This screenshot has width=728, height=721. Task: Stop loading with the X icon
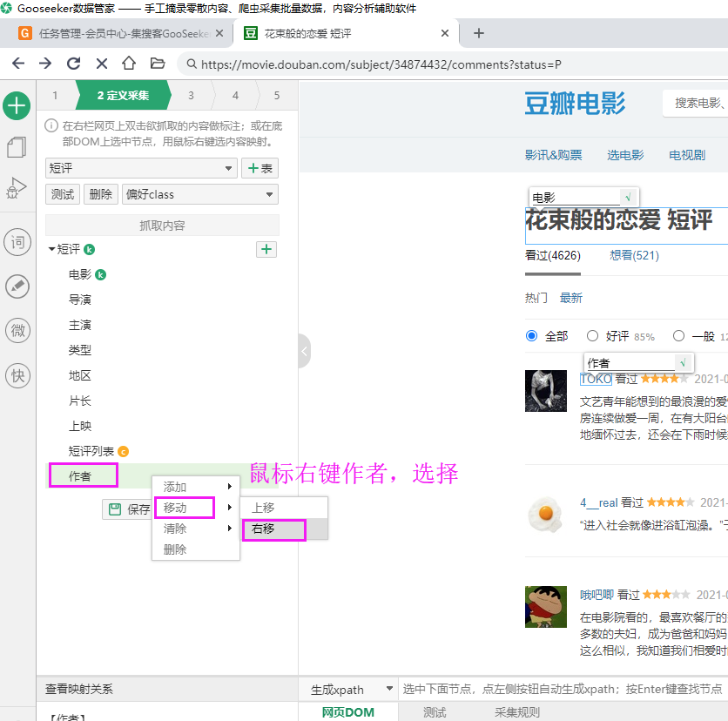point(102,64)
